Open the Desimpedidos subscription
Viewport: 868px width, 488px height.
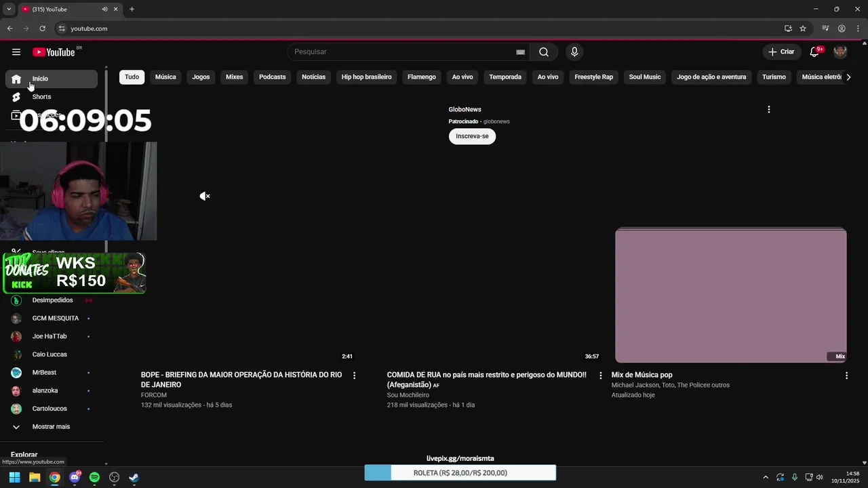tap(52, 300)
